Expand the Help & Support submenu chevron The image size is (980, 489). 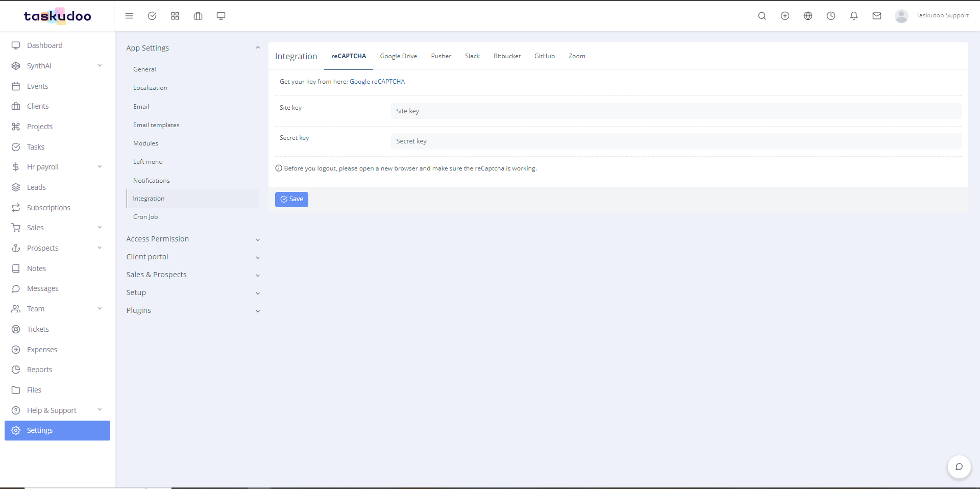[100, 409]
